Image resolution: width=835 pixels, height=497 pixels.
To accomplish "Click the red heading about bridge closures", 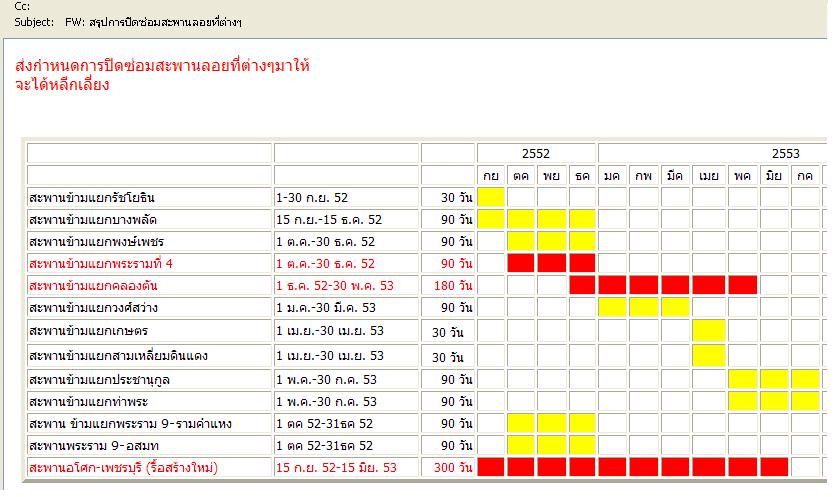I will point(163,75).
